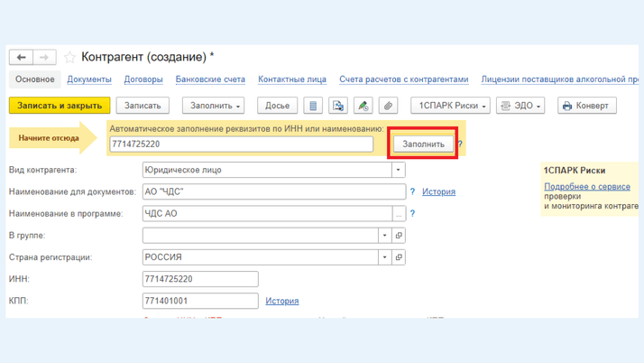Open История link next to КПП
Screen dimensions: 644x363
pos(282,301)
